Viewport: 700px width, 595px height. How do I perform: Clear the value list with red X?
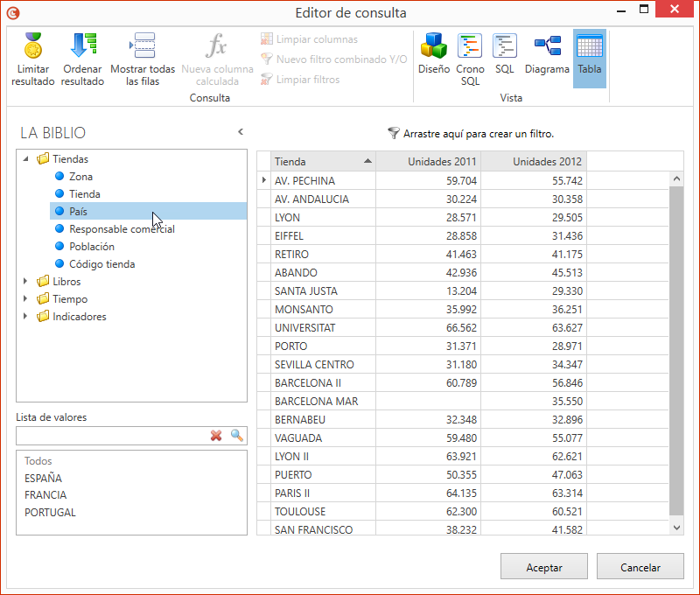pos(216,436)
